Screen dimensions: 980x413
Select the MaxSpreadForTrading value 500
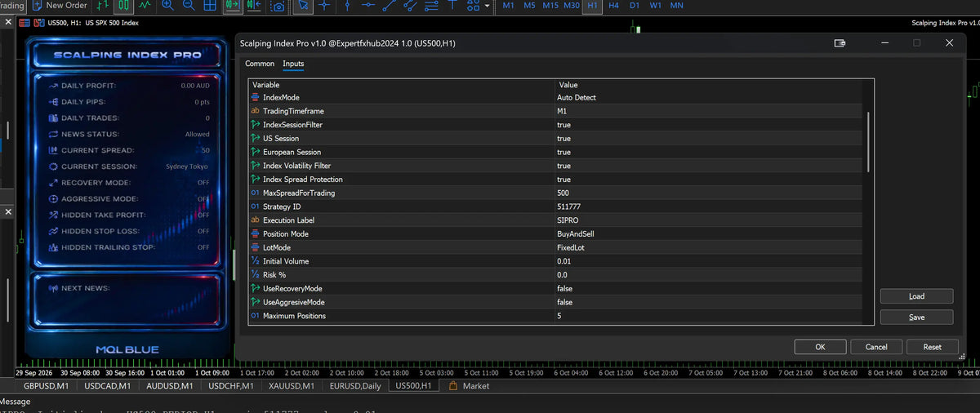pos(563,193)
